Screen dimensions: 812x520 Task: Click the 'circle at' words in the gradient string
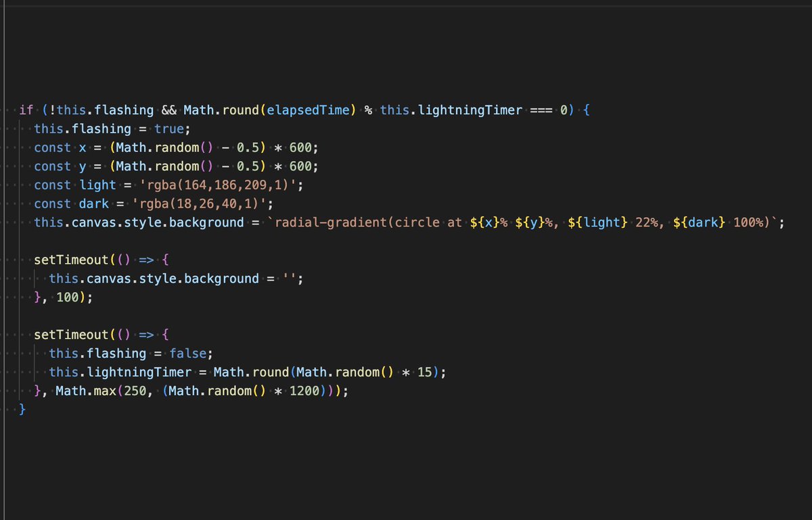pyautogui.click(x=427, y=222)
